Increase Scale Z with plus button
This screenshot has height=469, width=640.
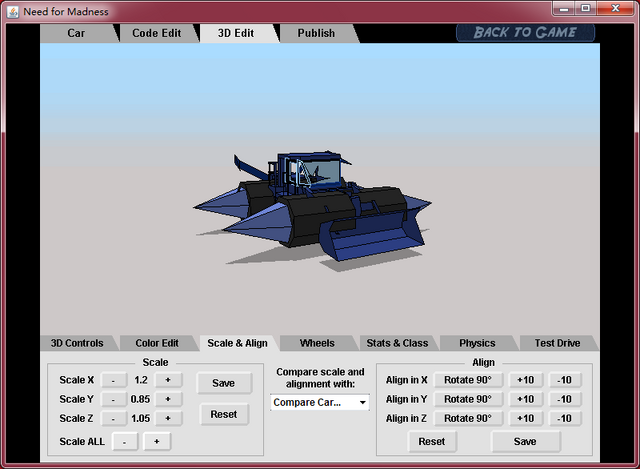tap(168, 418)
